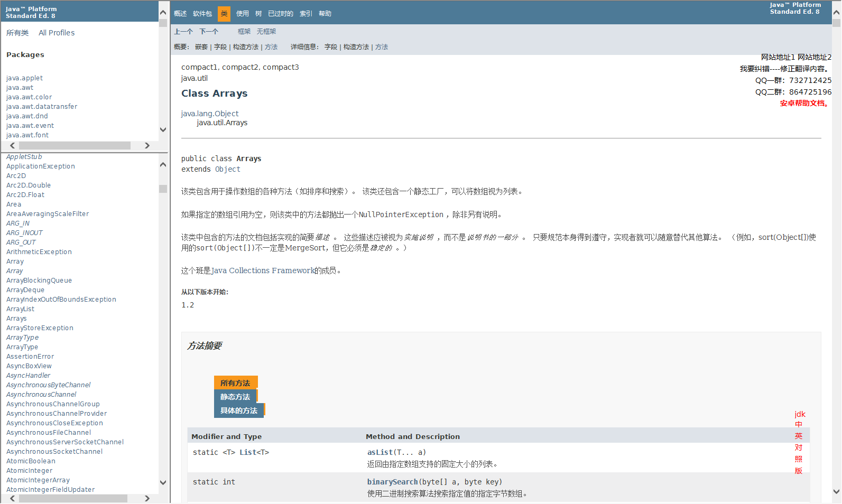Image resolution: width=842 pixels, height=504 pixels.
Task: Select the 静态方法 tab
Action: [235, 397]
